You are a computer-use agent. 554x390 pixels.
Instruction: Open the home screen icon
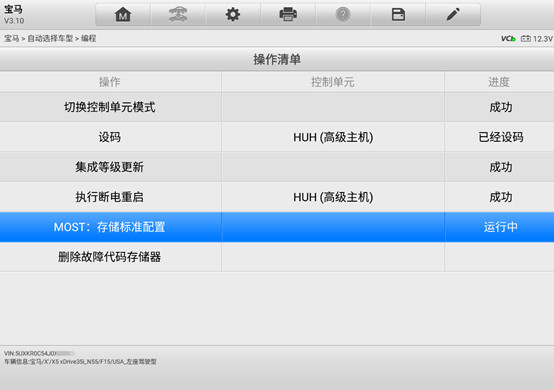(x=123, y=15)
